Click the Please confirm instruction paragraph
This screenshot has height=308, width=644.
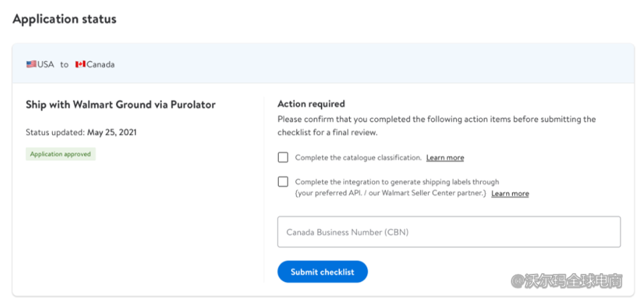click(436, 125)
